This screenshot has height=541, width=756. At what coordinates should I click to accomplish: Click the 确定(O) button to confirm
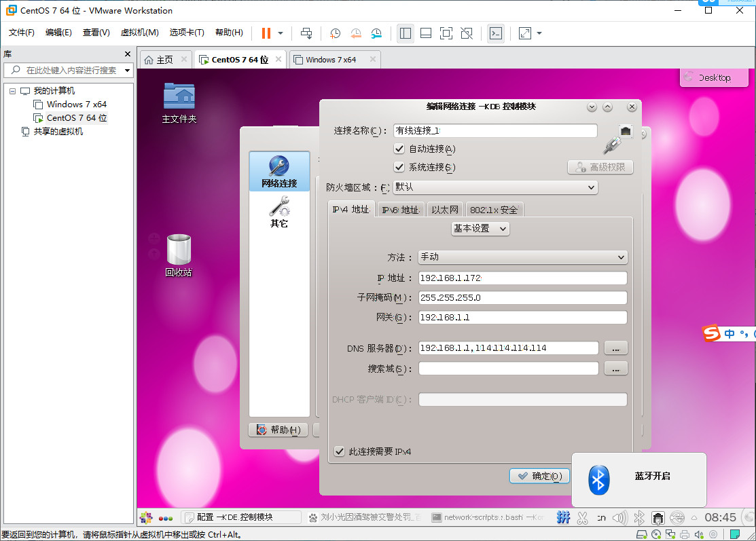539,476
